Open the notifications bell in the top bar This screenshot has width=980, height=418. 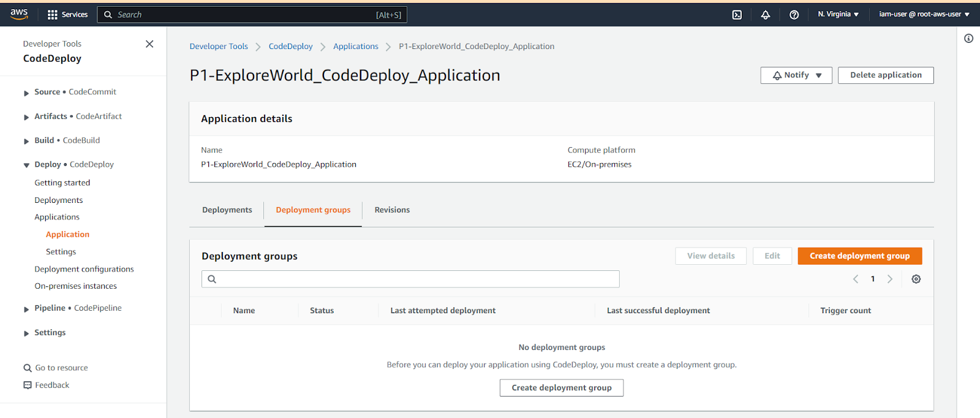(766, 15)
